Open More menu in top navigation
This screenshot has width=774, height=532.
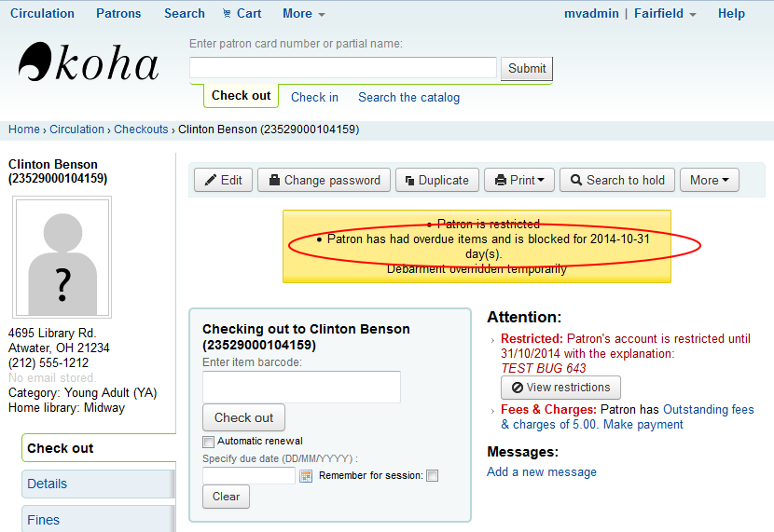pyautogui.click(x=303, y=13)
